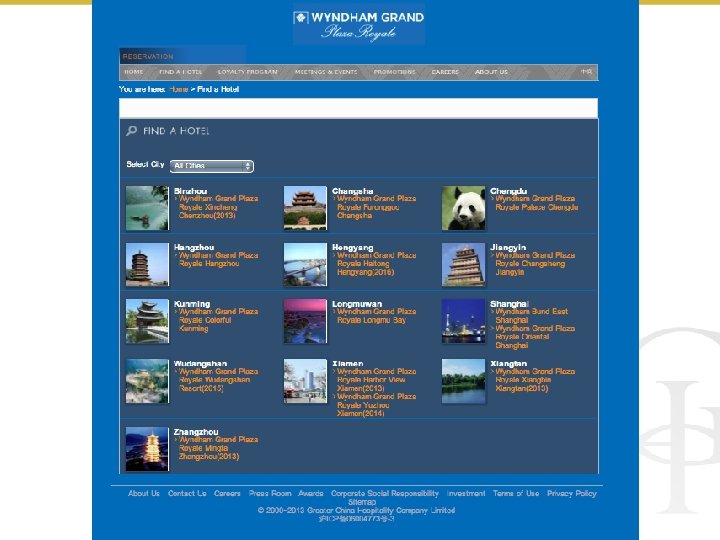Open Royale Changsheng Jiangyin hotel link
This screenshot has width=720, height=540.
(x=535, y=264)
